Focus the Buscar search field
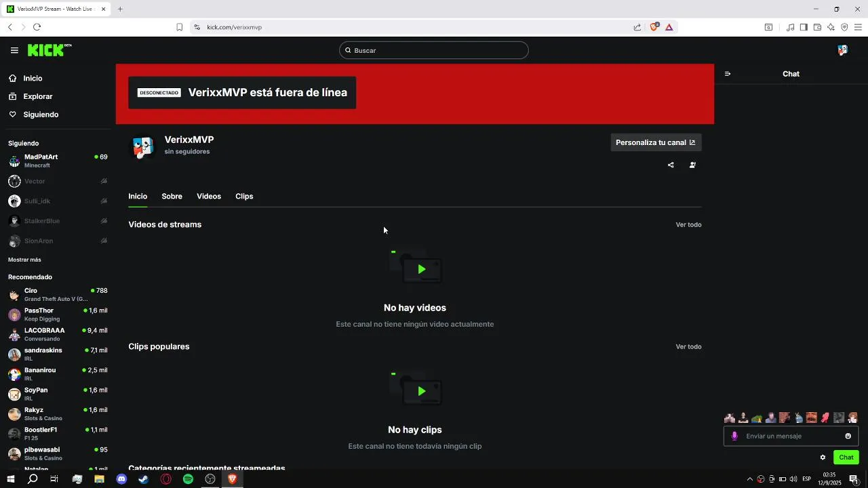This screenshot has width=868, height=488. 434,50
